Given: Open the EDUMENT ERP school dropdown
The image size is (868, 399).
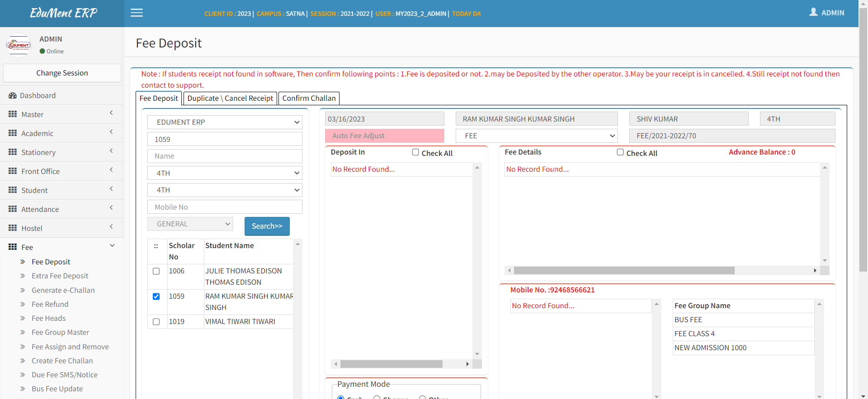Looking at the screenshot, I should pyautogui.click(x=225, y=122).
